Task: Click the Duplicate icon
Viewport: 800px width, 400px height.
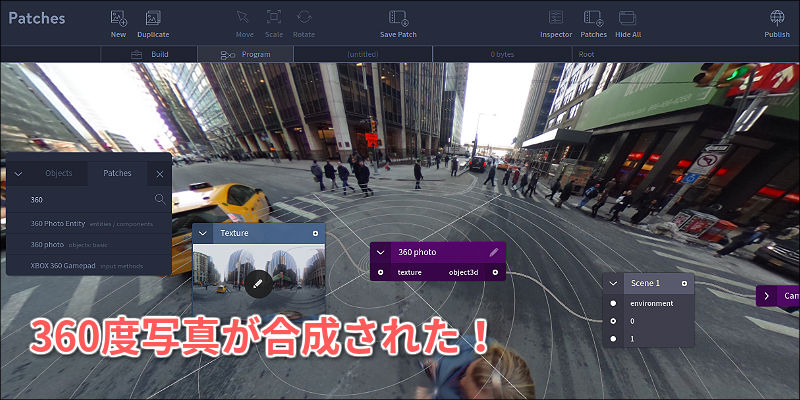Action: tap(153, 18)
